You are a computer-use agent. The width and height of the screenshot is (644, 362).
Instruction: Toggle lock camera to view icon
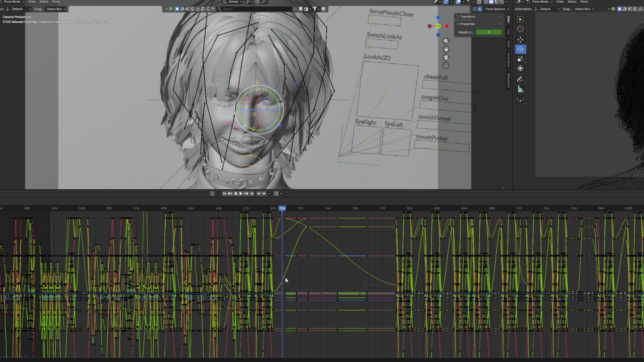(446, 66)
